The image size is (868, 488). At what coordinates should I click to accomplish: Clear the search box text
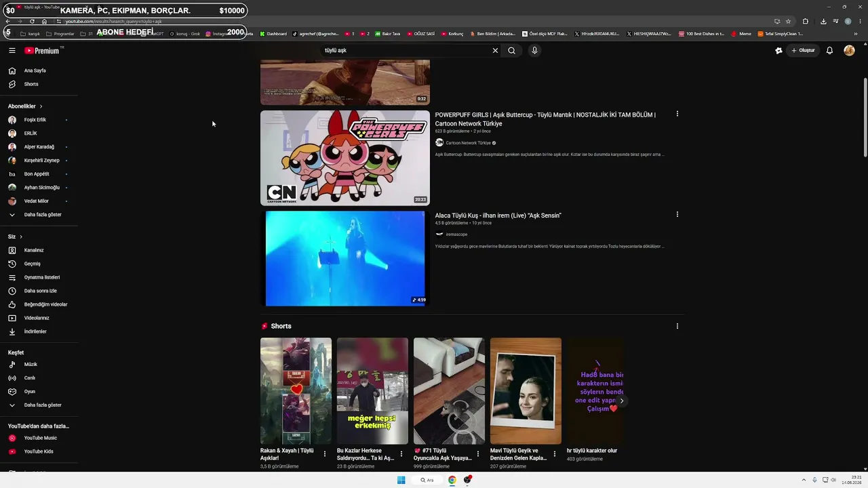click(x=495, y=50)
